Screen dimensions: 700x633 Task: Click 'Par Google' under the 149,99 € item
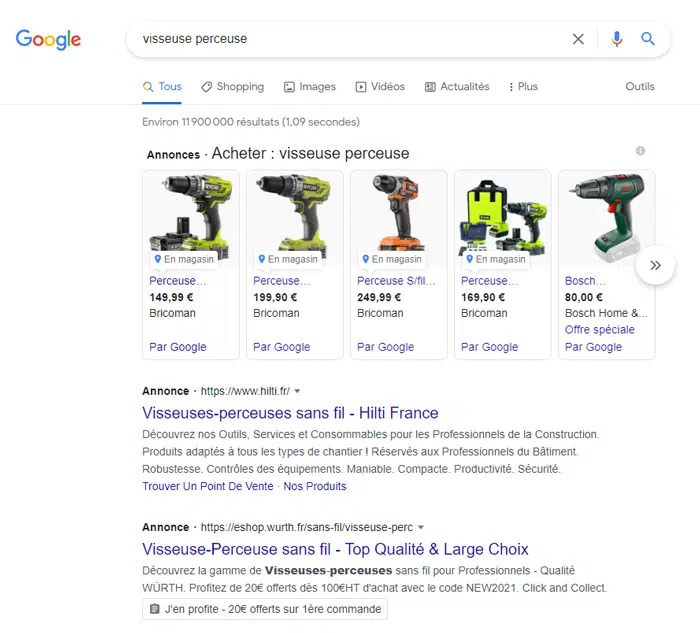click(178, 347)
